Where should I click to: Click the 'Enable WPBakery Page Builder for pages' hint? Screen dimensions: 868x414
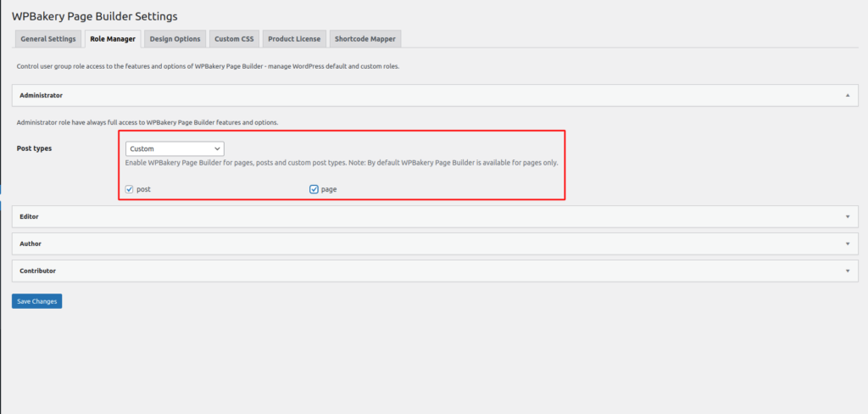(x=342, y=164)
